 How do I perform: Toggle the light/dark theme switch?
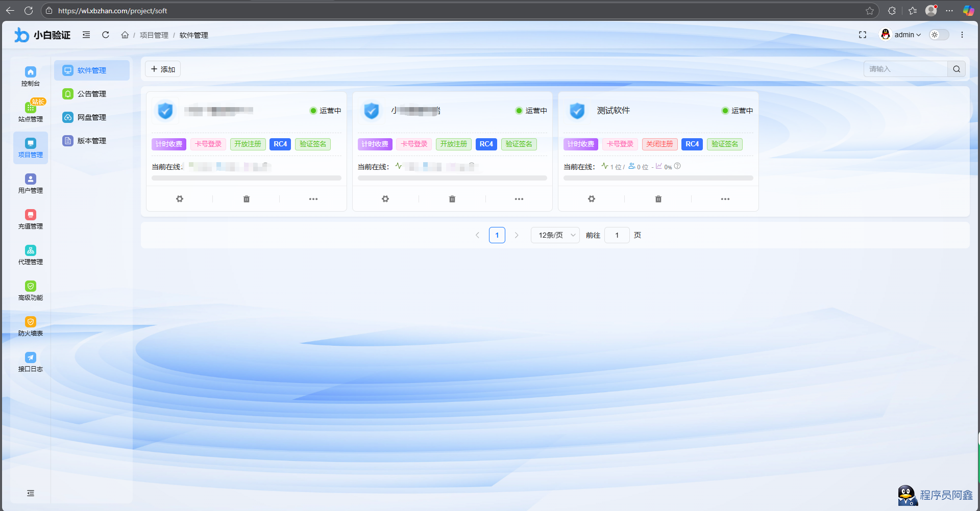(x=939, y=35)
